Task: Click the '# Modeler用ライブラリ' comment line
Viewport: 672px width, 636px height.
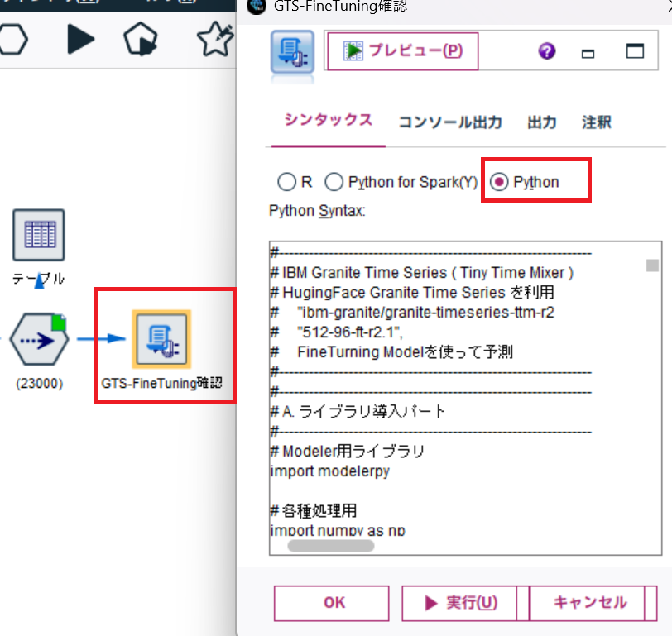Action: tap(348, 452)
